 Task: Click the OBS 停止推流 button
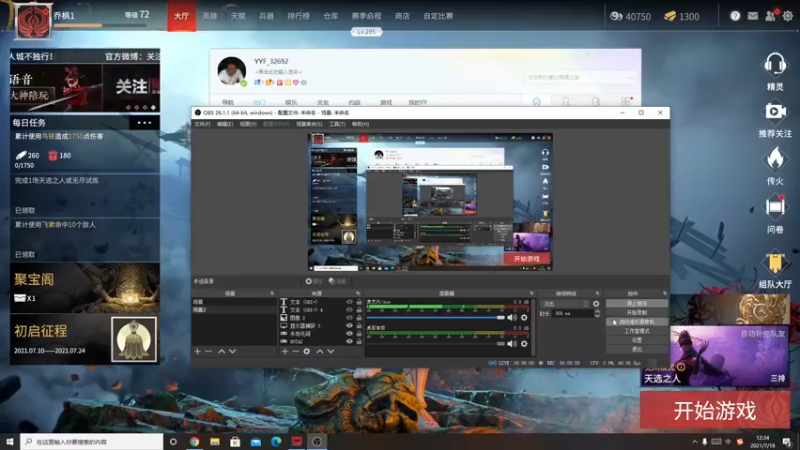pos(636,303)
